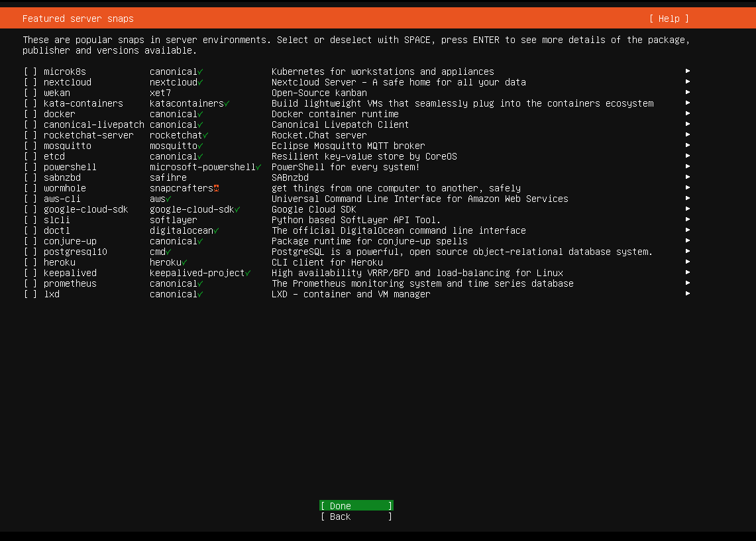Click 'Docker container runtime' description
The height and width of the screenshot is (541, 756).
pyautogui.click(x=335, y=114)
